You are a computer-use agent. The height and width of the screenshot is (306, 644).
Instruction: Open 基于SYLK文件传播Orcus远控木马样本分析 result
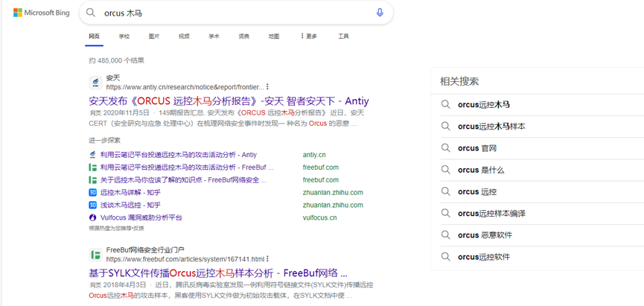coord(218,273)
